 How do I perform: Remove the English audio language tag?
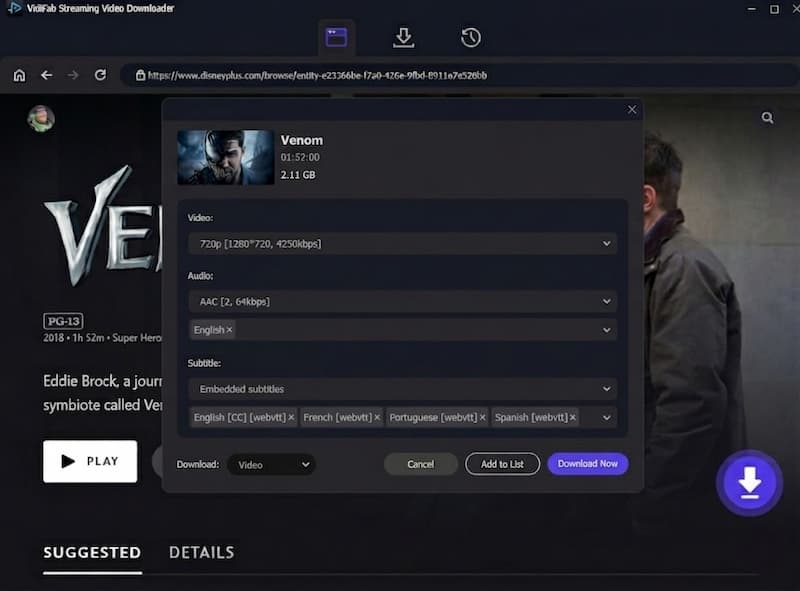[229, 330]
